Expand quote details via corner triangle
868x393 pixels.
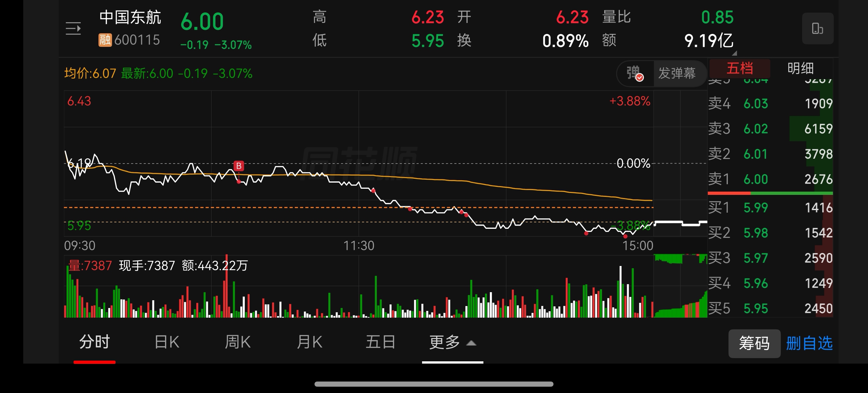(735, 53)
